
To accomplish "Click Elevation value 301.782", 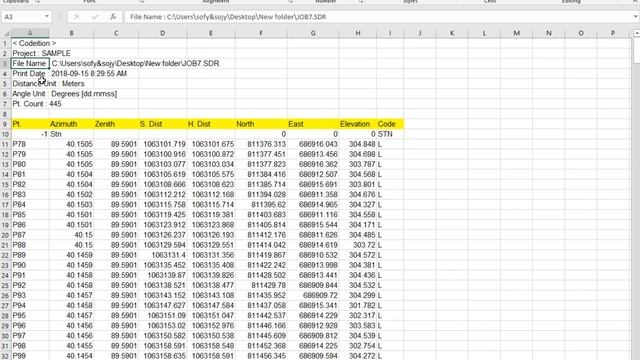I will tap(358, 306).
